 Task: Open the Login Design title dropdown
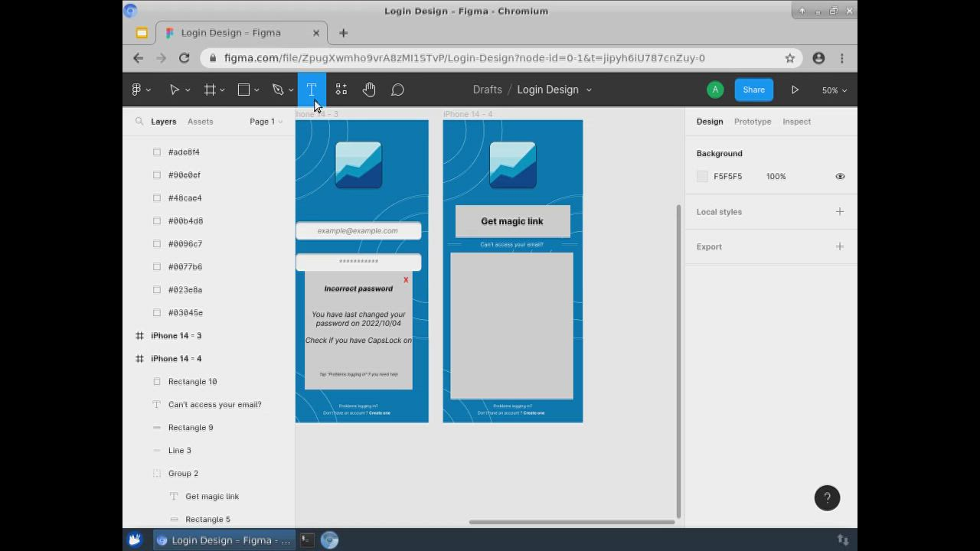588,90
